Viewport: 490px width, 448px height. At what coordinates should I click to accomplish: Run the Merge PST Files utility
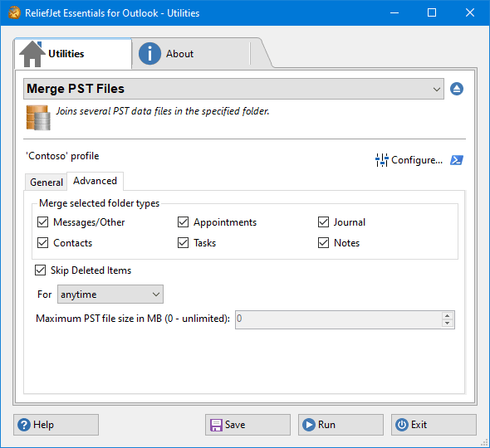[341, 425]
